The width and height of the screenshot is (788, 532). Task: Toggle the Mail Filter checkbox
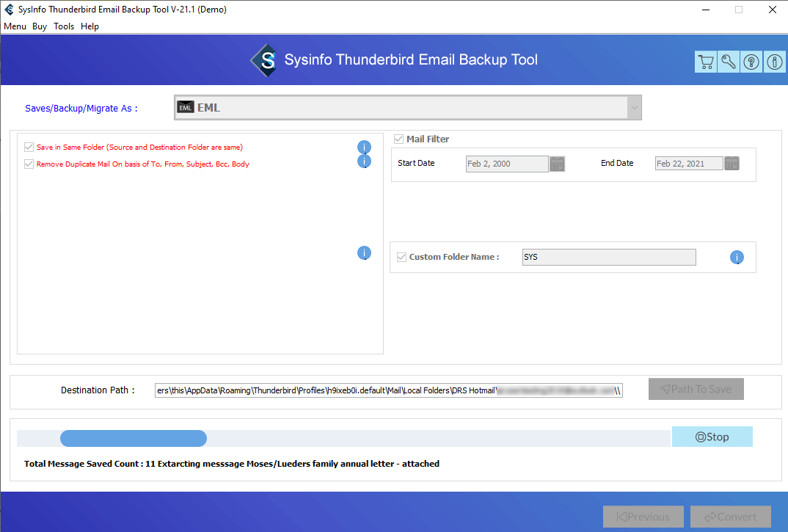pos(398,139)
